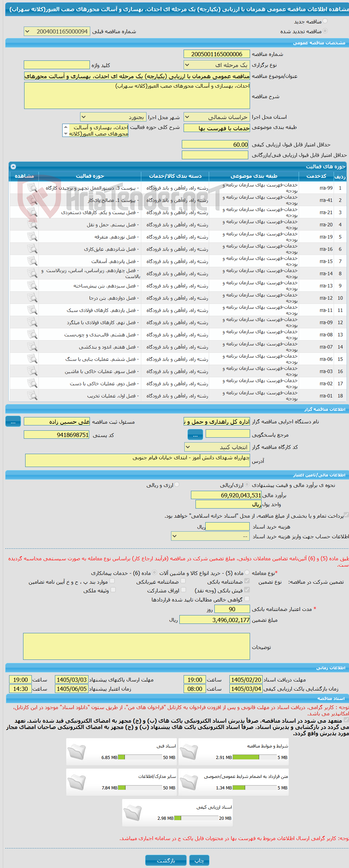
Task: Open the view icon for row rra-06
Action: 32,359
